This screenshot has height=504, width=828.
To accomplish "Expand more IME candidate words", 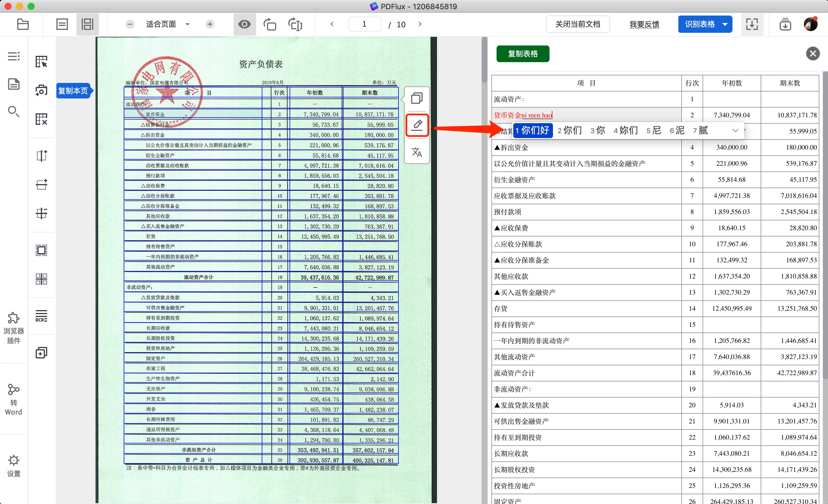I will point(735,130).
